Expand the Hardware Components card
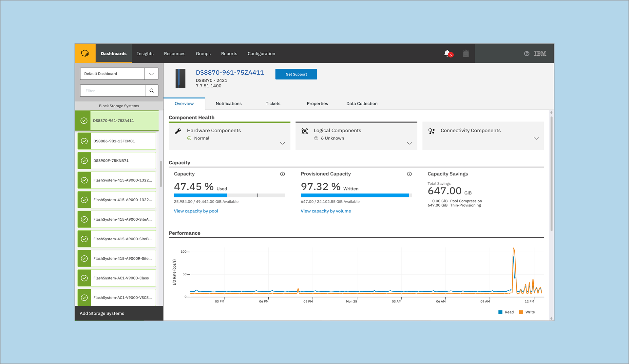The image size is (629, 364). pos(282,143)
